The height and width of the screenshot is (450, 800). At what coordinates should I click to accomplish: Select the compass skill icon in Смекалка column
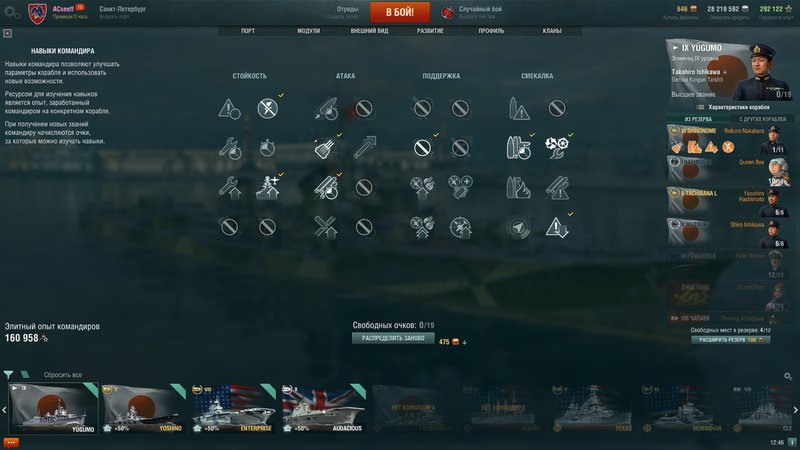pyautogui.click(x=518, y=228)
